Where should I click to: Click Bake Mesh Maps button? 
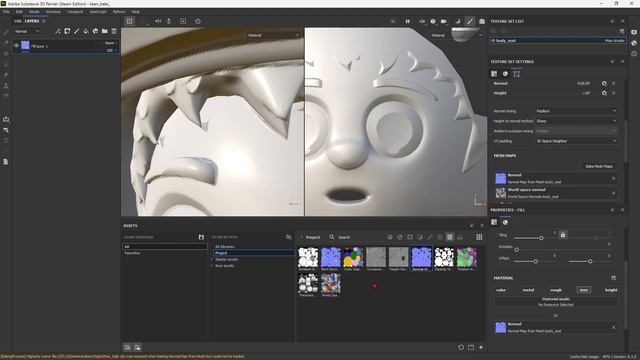click(x=599, y=166)
